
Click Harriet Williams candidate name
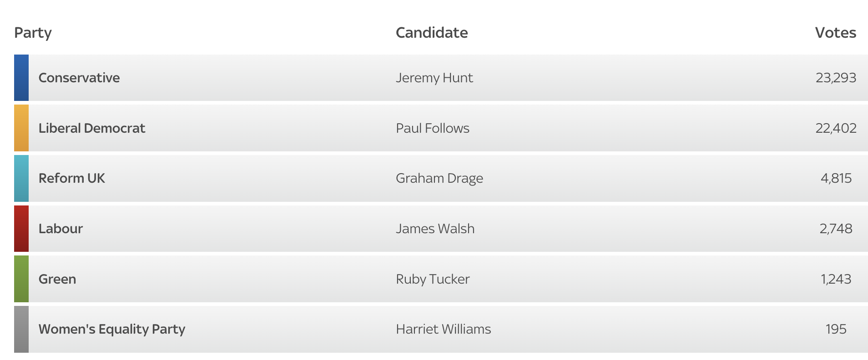coord(443,329)
